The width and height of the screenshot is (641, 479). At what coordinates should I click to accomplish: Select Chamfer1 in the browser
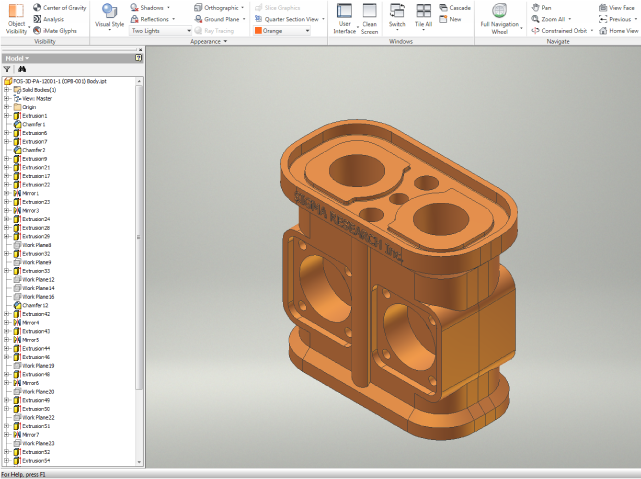[29, 124]
